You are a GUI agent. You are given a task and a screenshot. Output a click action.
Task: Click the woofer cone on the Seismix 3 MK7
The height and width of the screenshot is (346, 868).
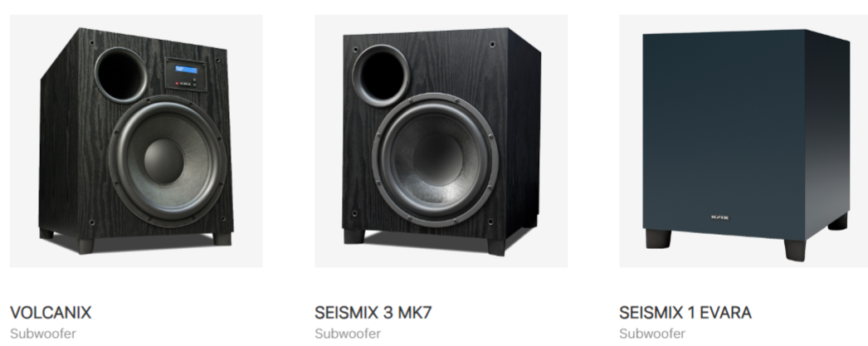tap(435, 160)
